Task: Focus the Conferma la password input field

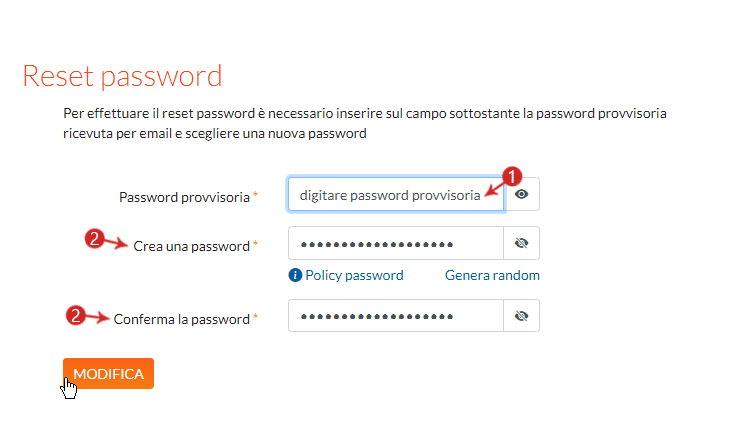Action: coord(396,316)
